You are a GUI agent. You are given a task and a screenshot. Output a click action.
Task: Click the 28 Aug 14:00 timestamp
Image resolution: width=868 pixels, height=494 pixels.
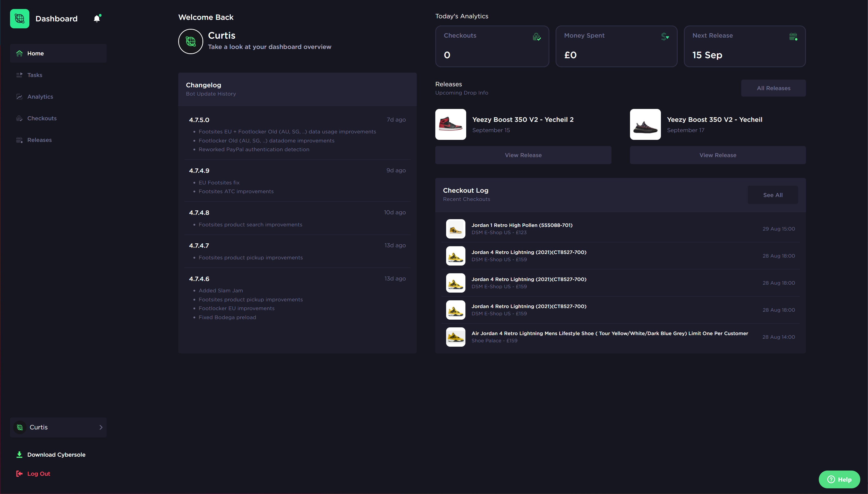(778, 337)
